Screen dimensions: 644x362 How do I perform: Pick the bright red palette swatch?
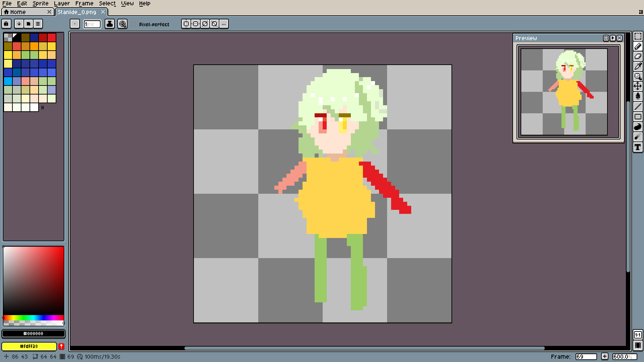point(52,37)
